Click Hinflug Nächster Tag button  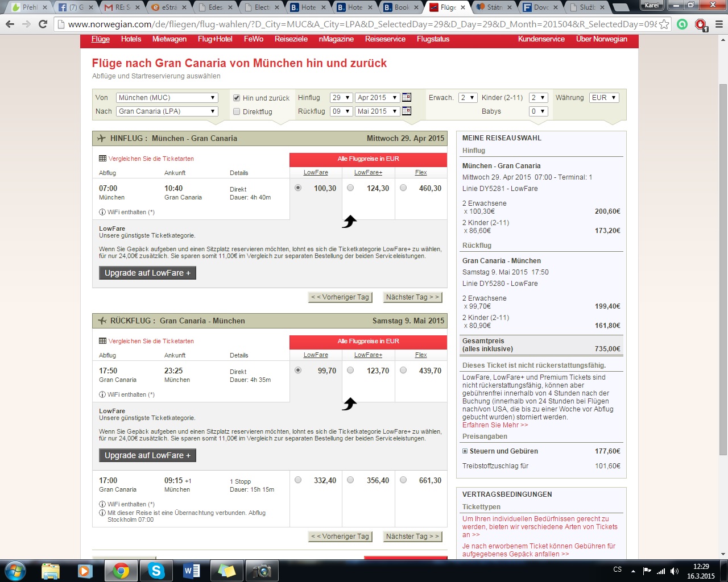pyautogui.click(x=412, y=297)
